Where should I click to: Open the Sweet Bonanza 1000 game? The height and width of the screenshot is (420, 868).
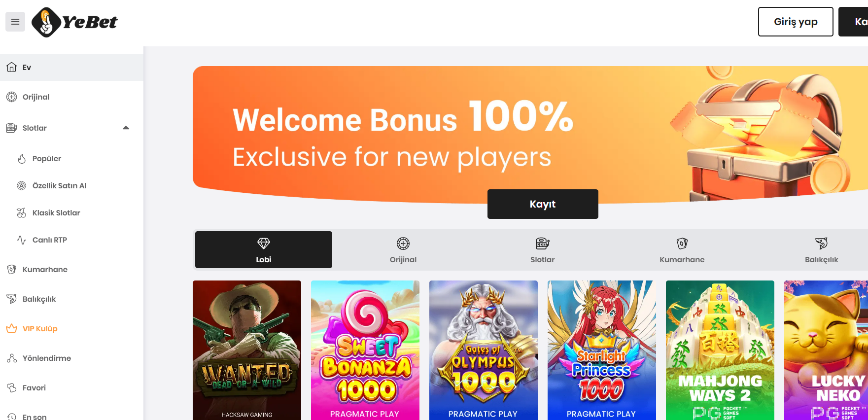[x=365, y=350]
